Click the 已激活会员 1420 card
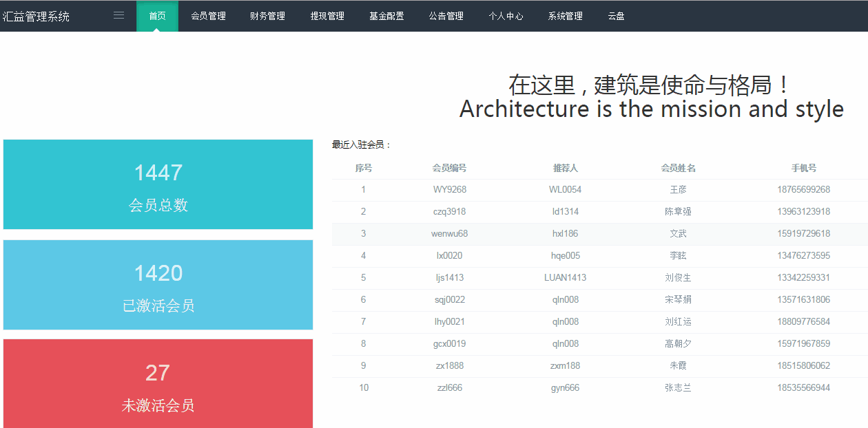Image resolution: width=868 pixels, height=428 pixels. click(158, 285)
